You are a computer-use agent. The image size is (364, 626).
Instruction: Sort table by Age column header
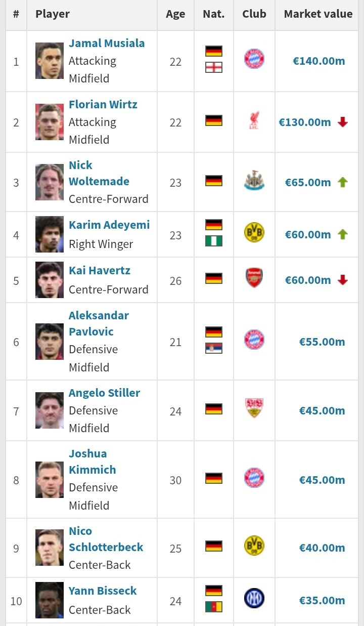coord(175,14)
